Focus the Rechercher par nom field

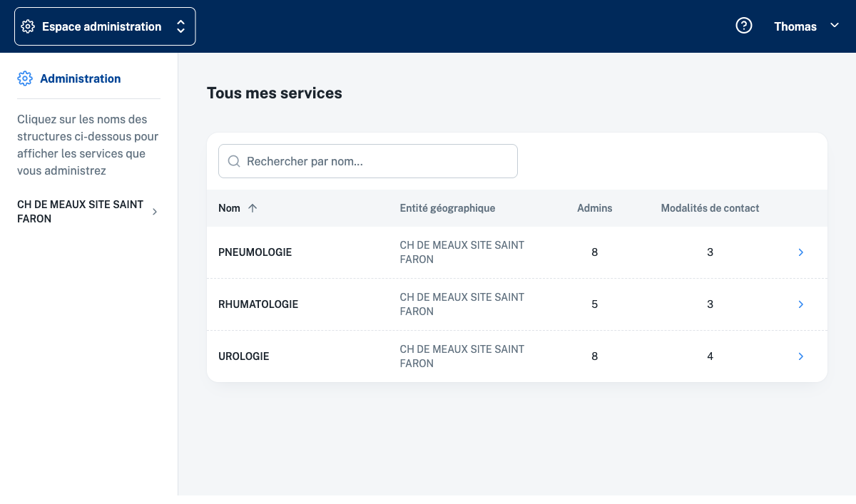pyautogui.click(x=378, y=161)
